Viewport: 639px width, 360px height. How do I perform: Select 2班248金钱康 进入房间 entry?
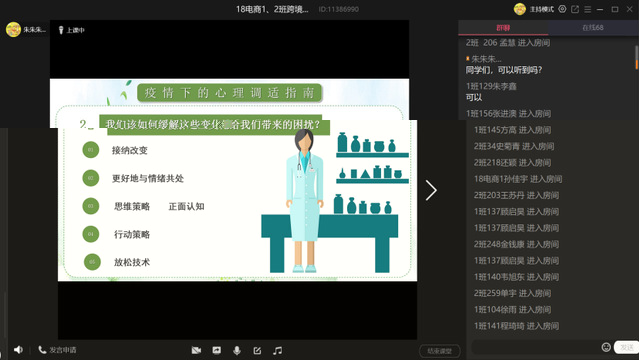click(x=516, y=244)
